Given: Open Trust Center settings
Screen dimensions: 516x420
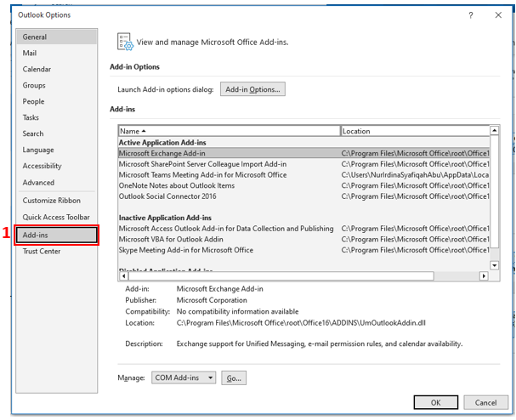Looking at the screenshot, I should [x=57, y=251].
